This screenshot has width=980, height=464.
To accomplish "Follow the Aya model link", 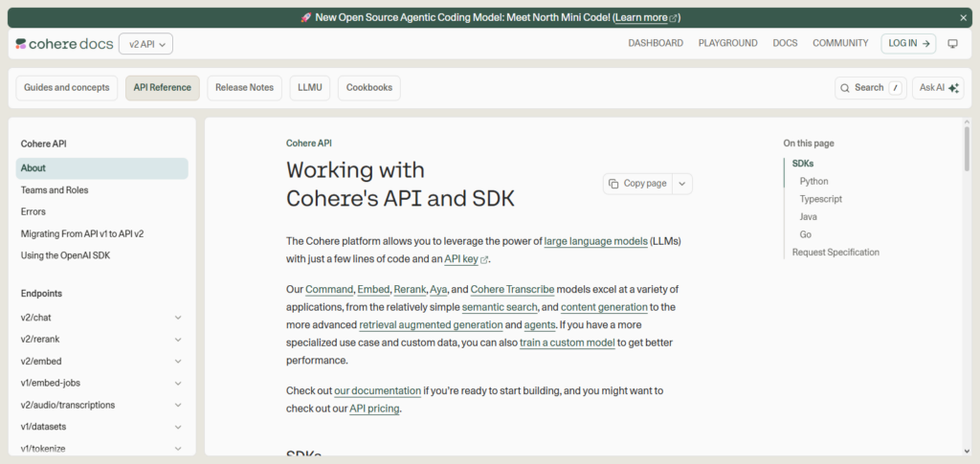I will (x=438, y=289).
